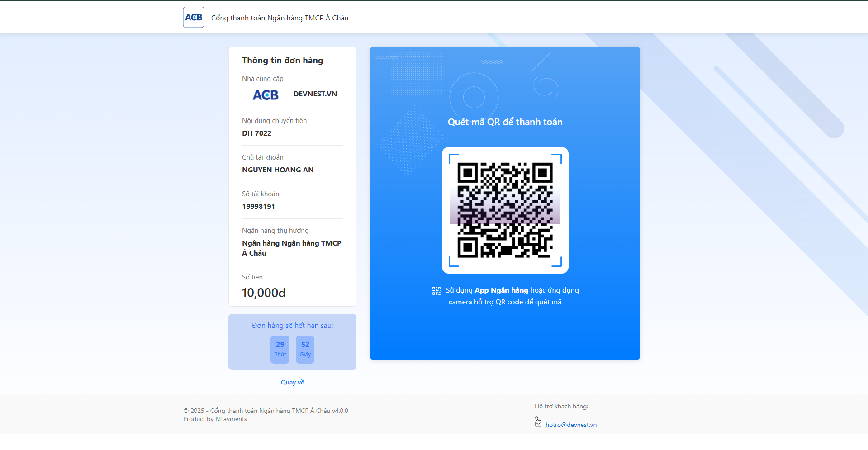Click the beneficiary bank name text
Viewport: 868px width, 450px height.
[x=292, y=248]
